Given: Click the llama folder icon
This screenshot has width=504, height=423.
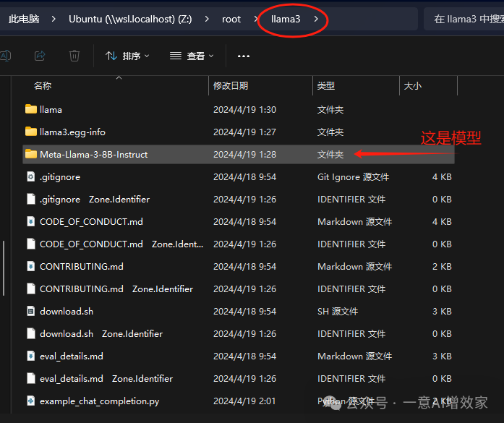Looking at the screenshot, I should (x=30, y=110).
